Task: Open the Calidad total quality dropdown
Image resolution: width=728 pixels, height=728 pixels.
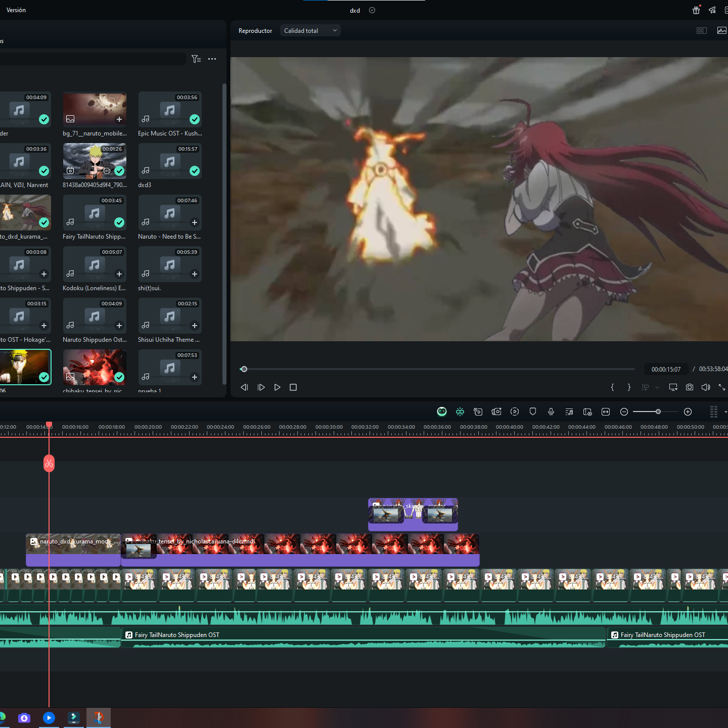Action: point(310,31)
